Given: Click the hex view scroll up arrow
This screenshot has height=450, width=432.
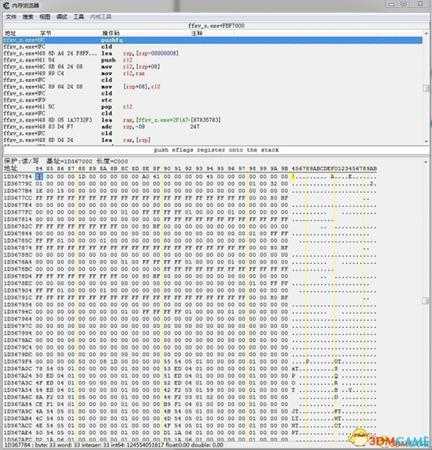Looking at the screenshot, I should point(426,162).
